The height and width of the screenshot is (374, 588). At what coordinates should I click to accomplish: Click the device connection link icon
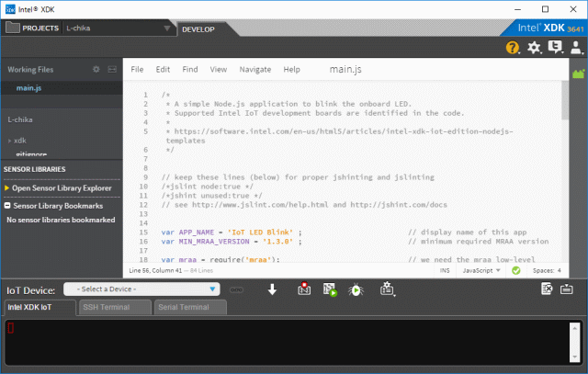point(236,290)
